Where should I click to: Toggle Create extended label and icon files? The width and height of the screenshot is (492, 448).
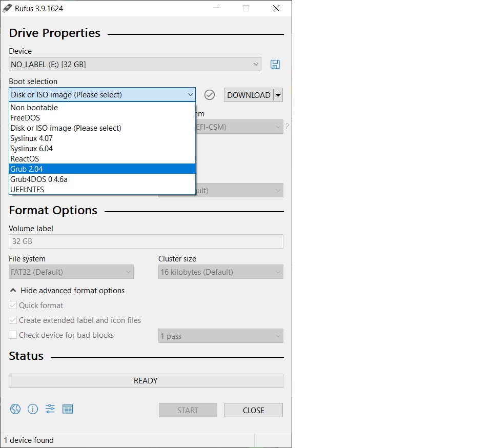[x=13, y=320]
